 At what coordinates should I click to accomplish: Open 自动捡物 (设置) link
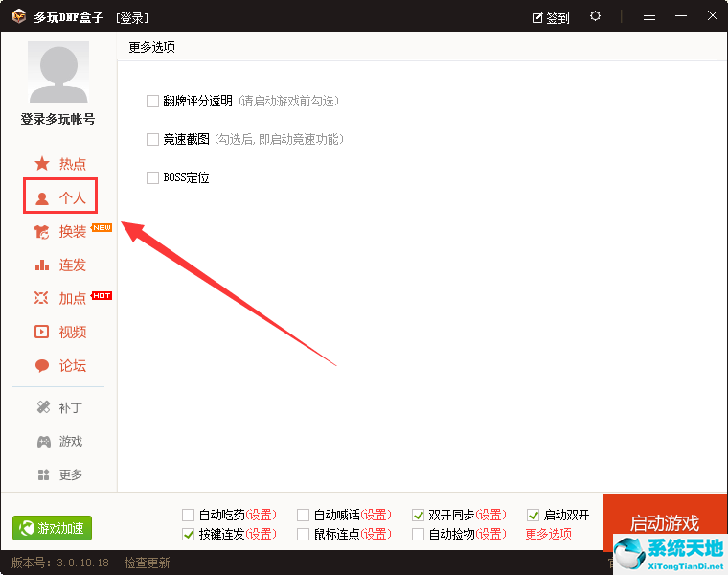pyautogui.click(x=490, y=534)
